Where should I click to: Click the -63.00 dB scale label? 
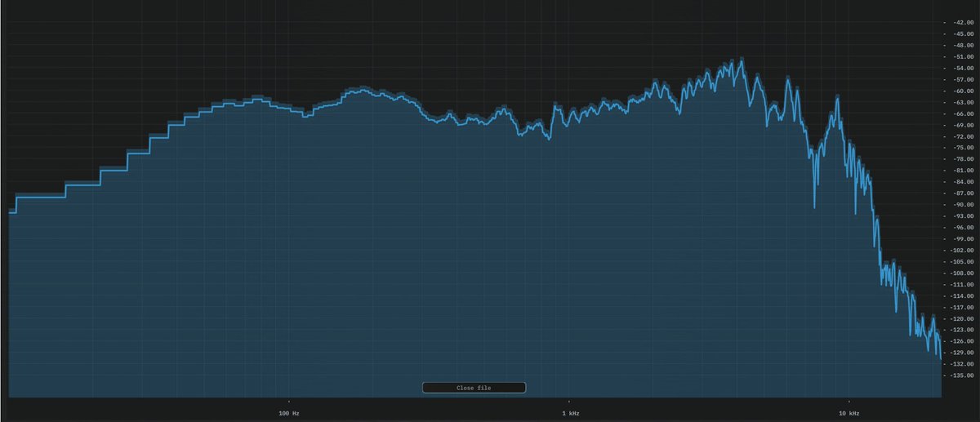click(962, 103)
